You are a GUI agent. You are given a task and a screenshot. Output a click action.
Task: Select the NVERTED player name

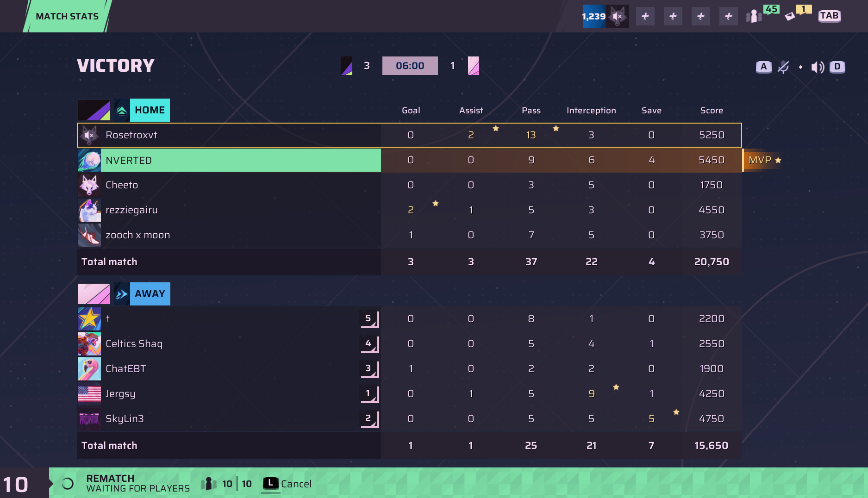point(129,160)
